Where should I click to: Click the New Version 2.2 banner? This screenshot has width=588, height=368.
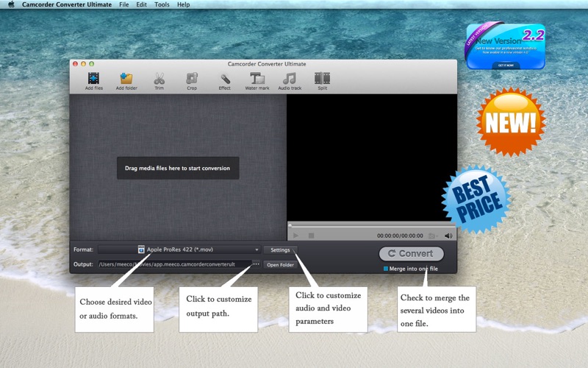coord(505,46)
